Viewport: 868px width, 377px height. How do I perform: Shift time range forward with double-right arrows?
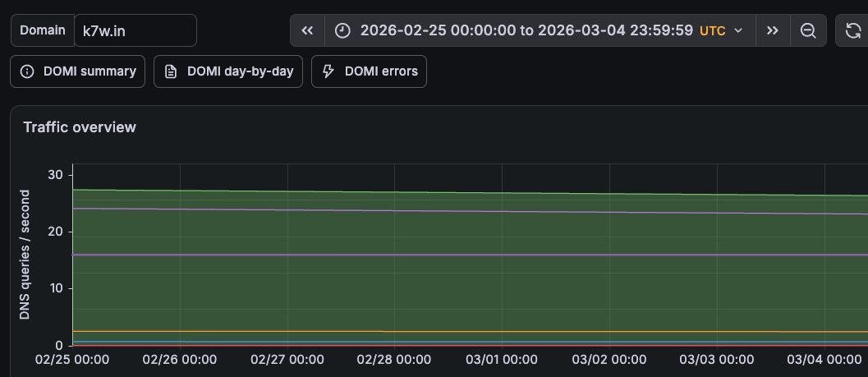(x=773, y=30)
